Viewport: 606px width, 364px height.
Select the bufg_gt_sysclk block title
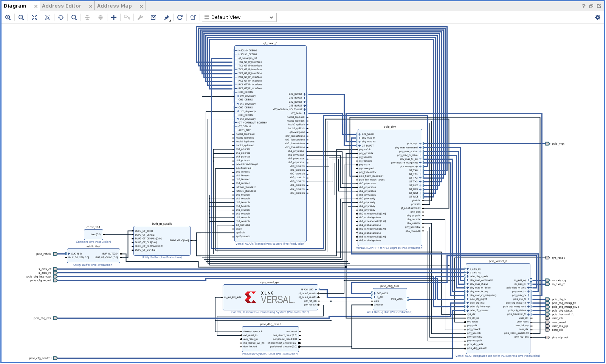162,224
